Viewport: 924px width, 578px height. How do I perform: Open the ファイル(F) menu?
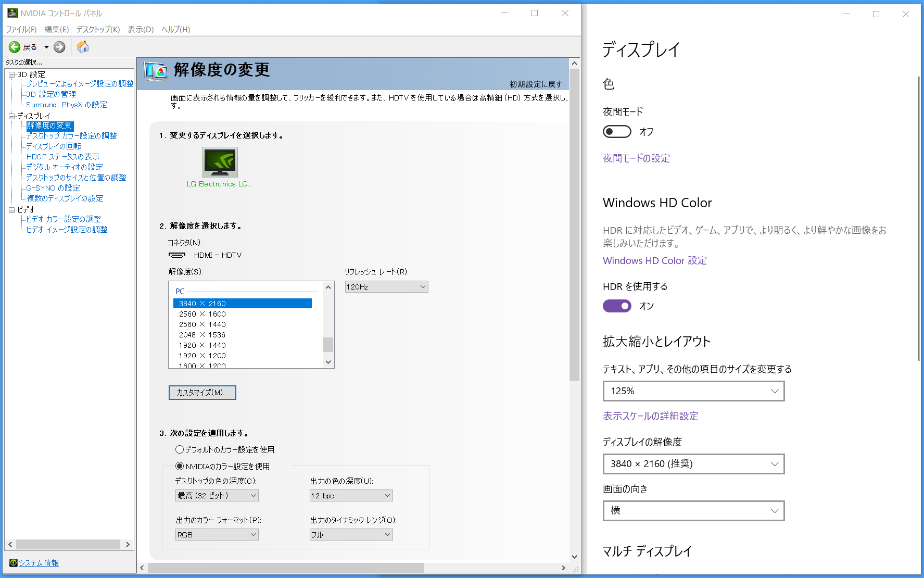[x=21, y=30]
